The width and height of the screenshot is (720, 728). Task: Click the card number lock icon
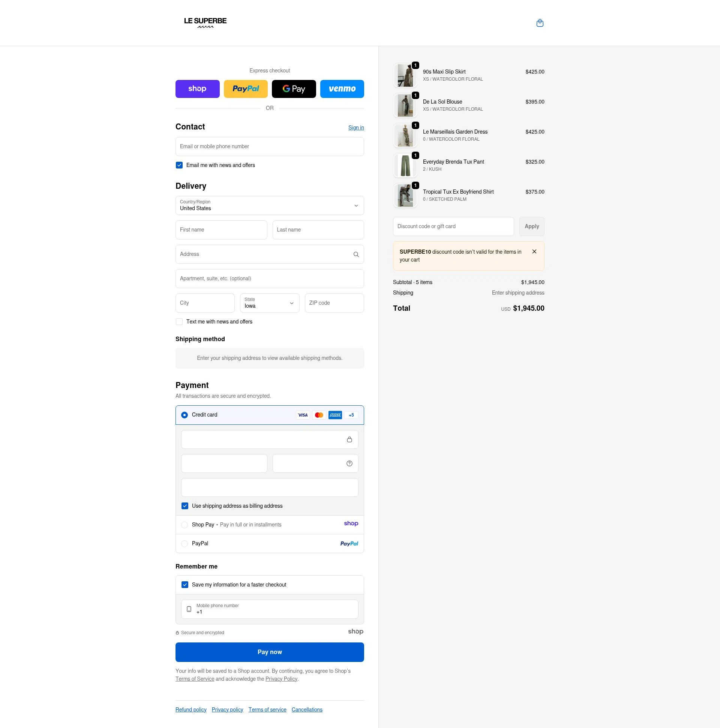point(349,439)
